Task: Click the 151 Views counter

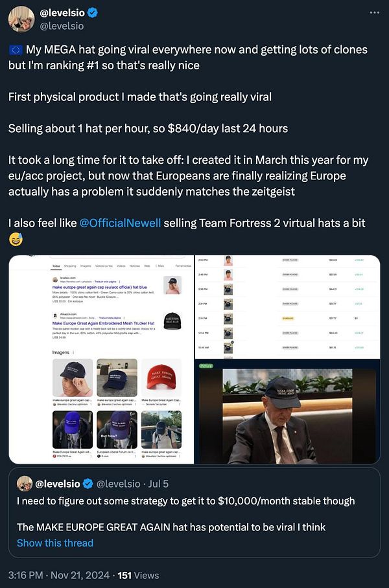Action: point(138,575)
